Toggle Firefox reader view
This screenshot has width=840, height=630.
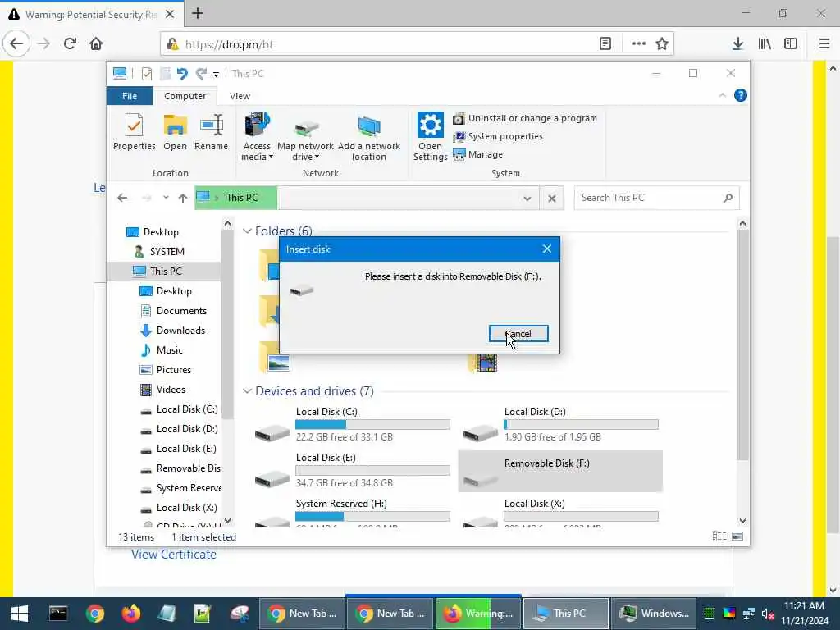(x=605, y=44)
